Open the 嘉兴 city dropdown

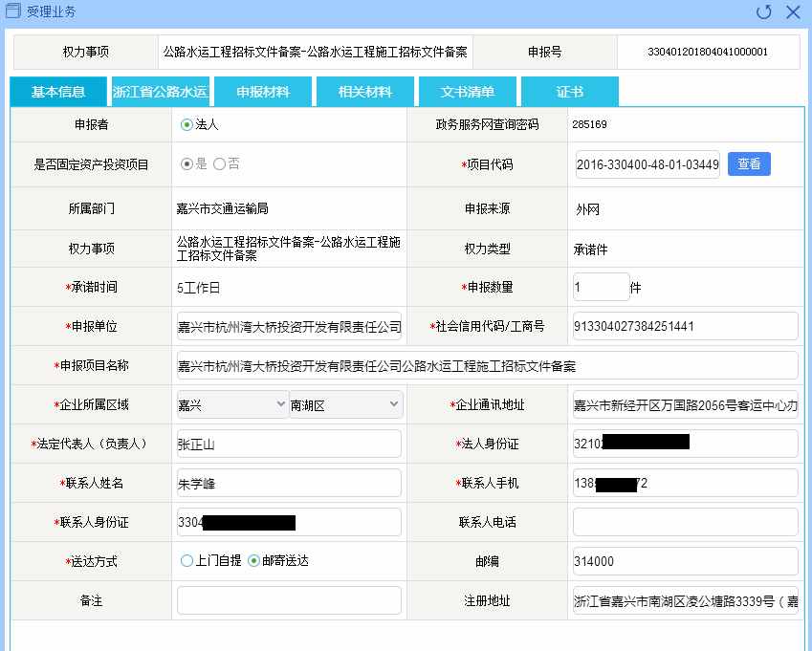coord(232,405)
